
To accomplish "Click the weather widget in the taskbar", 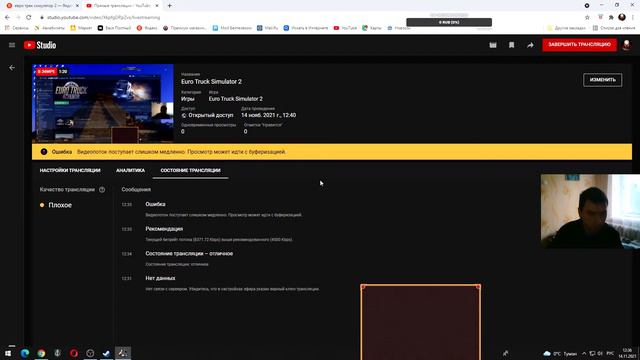I will [x=560, y=353].
